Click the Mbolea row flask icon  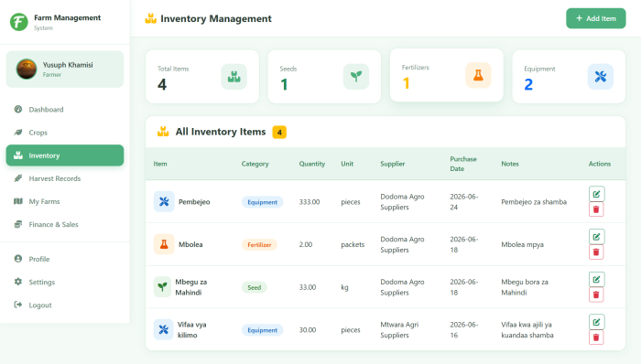point(164,244)
